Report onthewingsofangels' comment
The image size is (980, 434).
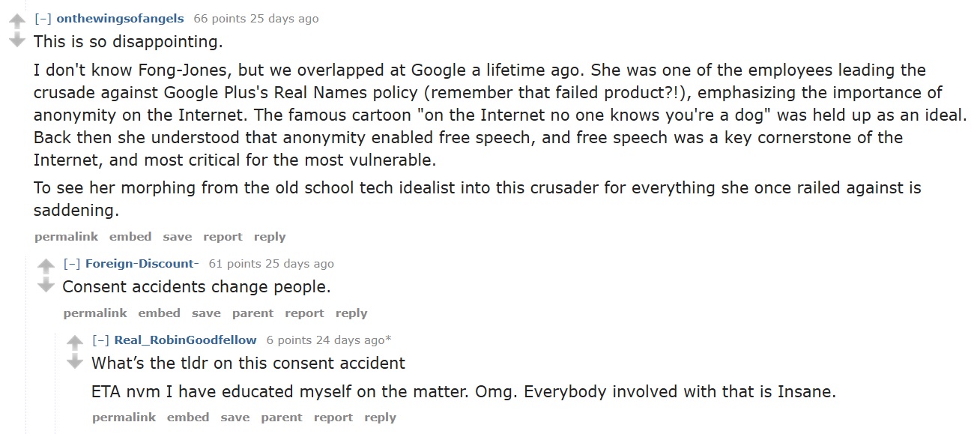[x=223, y=236]
